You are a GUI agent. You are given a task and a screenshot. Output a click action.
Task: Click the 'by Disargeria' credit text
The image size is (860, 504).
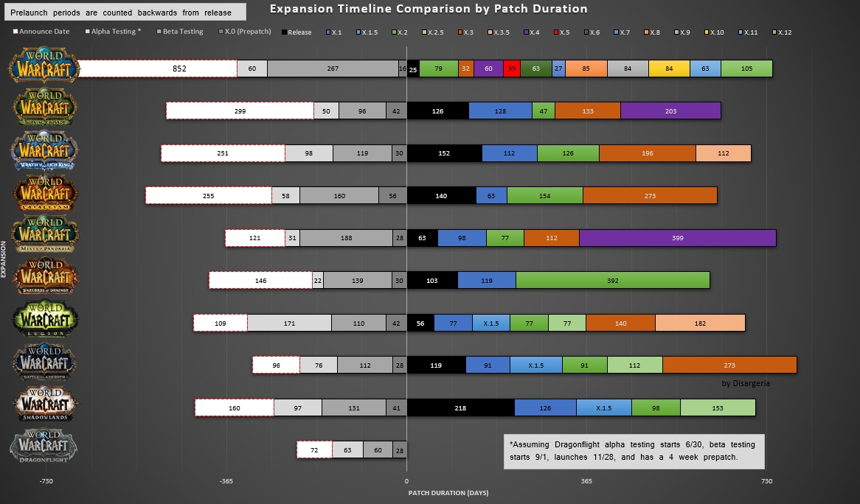tap(745, 383)
